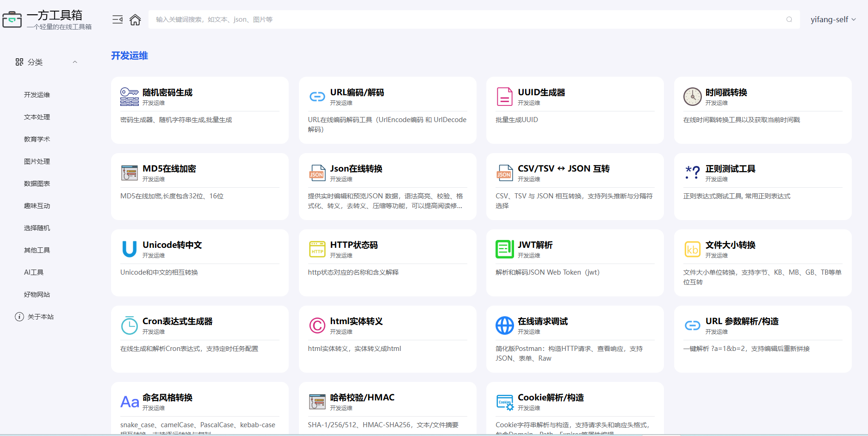Select 文本处理 in the sidebar
Screen dimensions: 868x436
click(37, 117)
